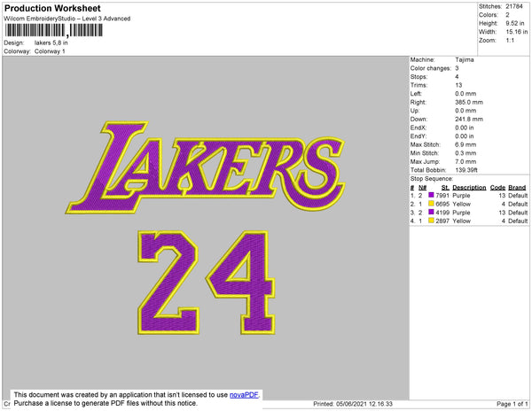532x411 pixels.
Task: Click the 'N#' column header
Action: [422, 188]
